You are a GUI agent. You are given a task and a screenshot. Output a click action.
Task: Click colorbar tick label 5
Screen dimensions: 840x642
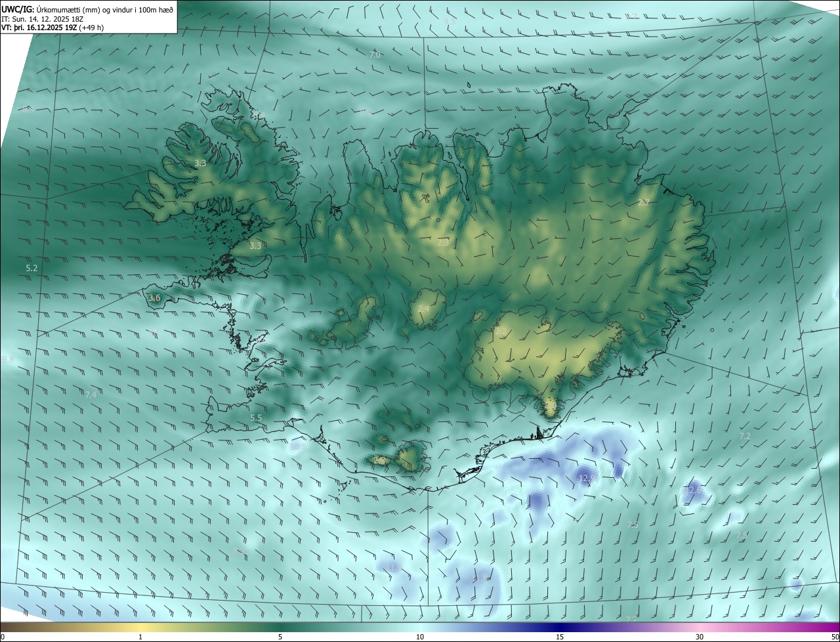(x=280, y=637)
